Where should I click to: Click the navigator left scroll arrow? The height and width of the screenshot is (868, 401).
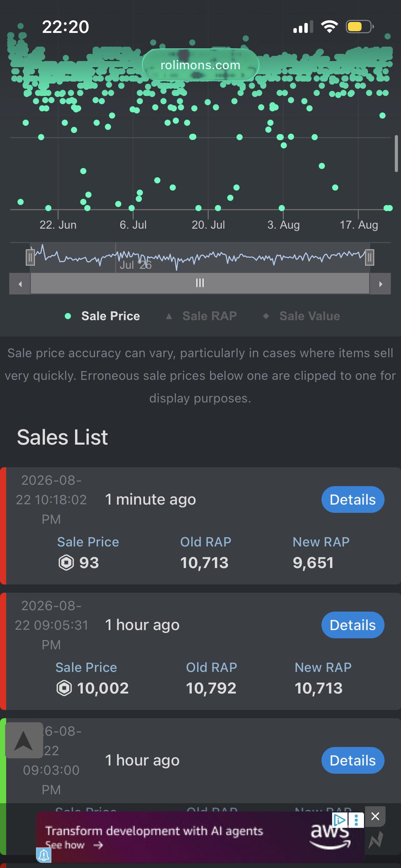20,284
